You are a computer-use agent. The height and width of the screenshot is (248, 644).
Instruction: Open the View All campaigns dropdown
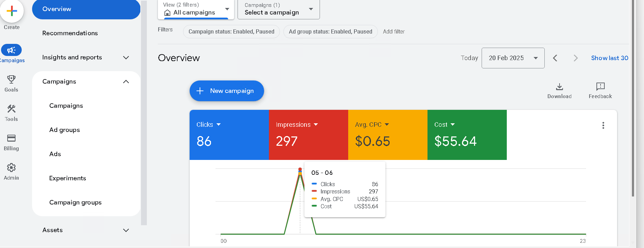click(196, 9)
